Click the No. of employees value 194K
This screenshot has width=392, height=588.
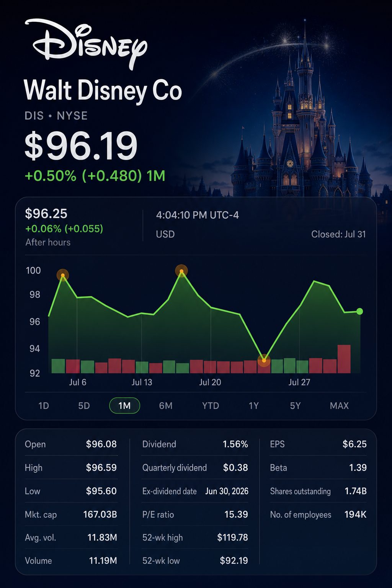[355, 514]
